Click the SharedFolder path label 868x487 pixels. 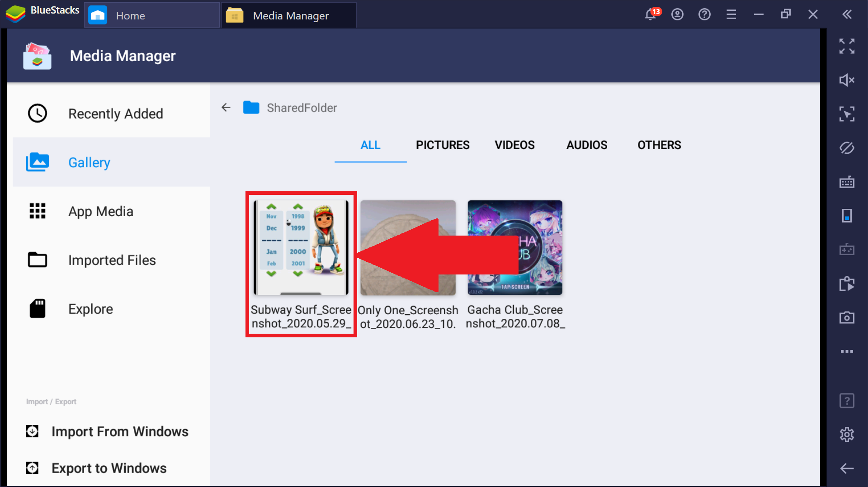coord(302,108)
